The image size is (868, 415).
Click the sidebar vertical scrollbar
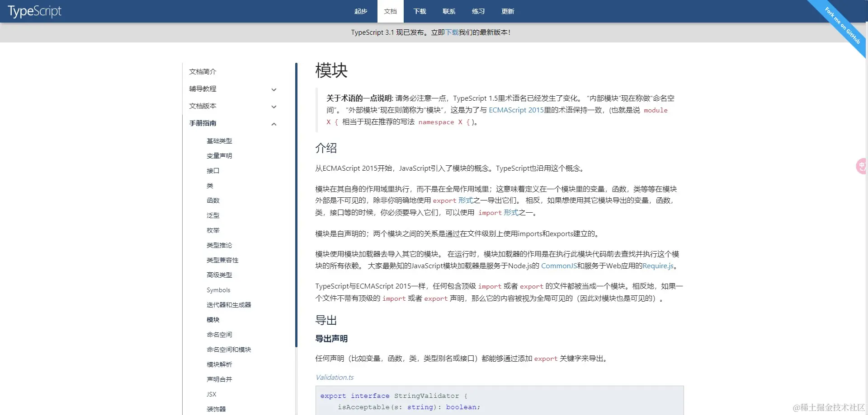296,205
